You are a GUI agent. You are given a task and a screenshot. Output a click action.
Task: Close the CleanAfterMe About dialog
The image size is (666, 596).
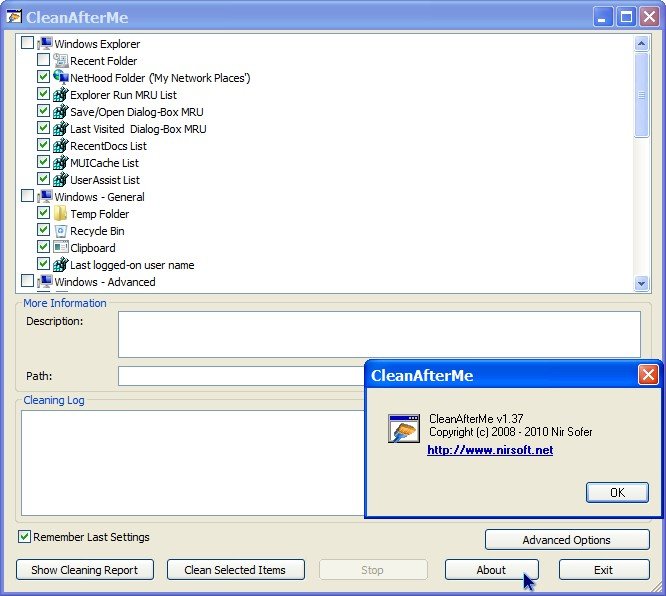(648, 375)
